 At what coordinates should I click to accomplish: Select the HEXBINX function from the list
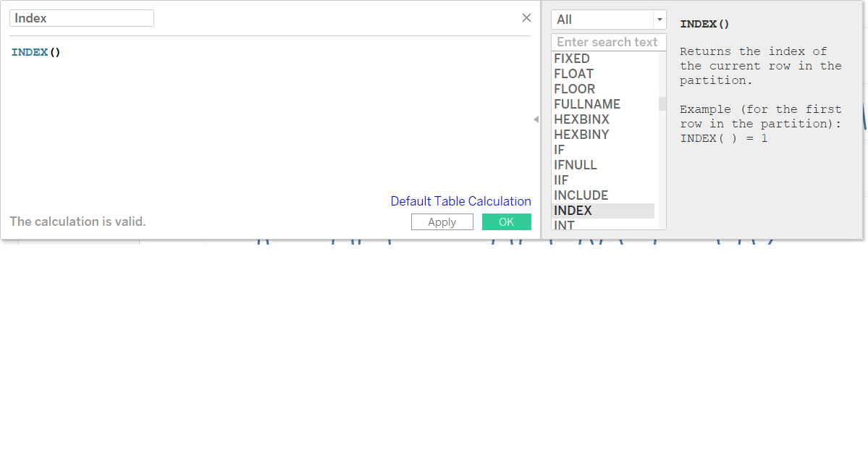point(582,119)
